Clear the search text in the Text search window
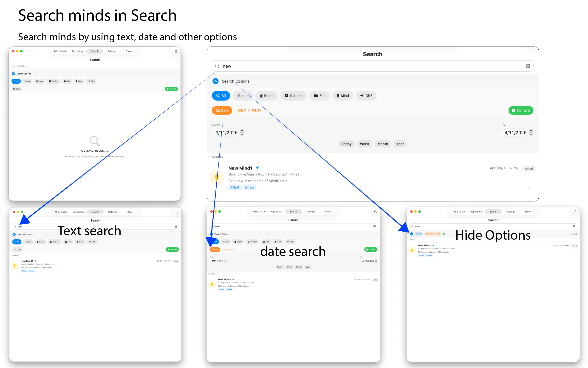 click(x=176, y=227)
